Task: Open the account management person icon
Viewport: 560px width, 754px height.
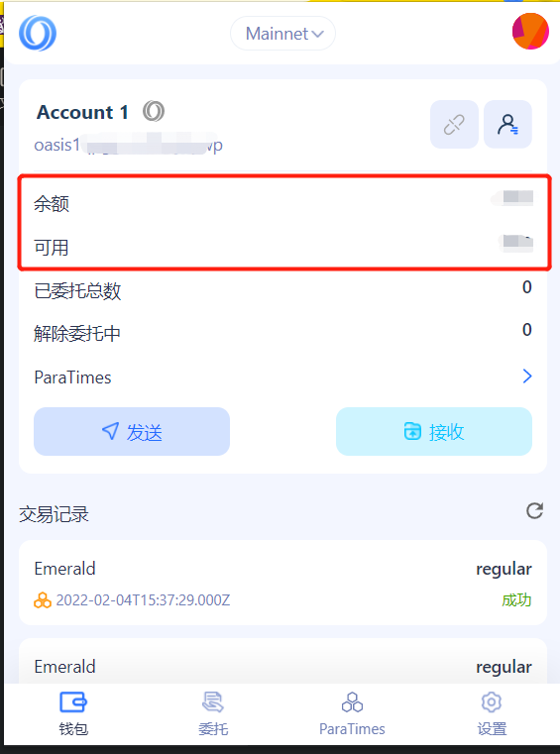Action: click(x=507, y=124)
